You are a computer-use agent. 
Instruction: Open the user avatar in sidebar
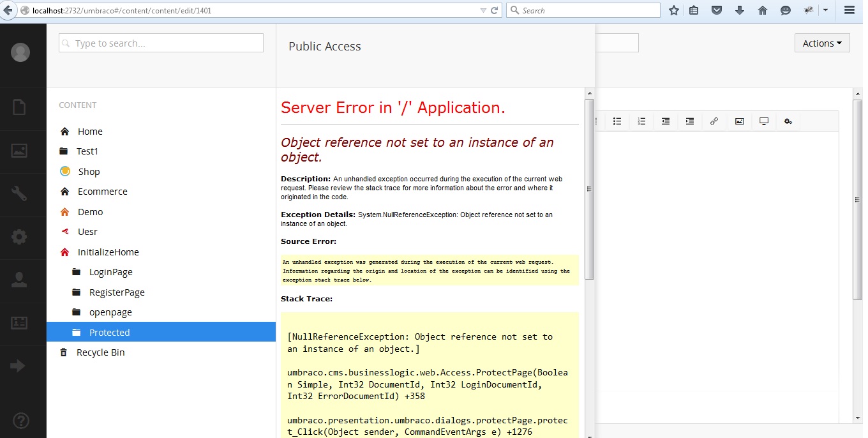click(x=20, y=52)
